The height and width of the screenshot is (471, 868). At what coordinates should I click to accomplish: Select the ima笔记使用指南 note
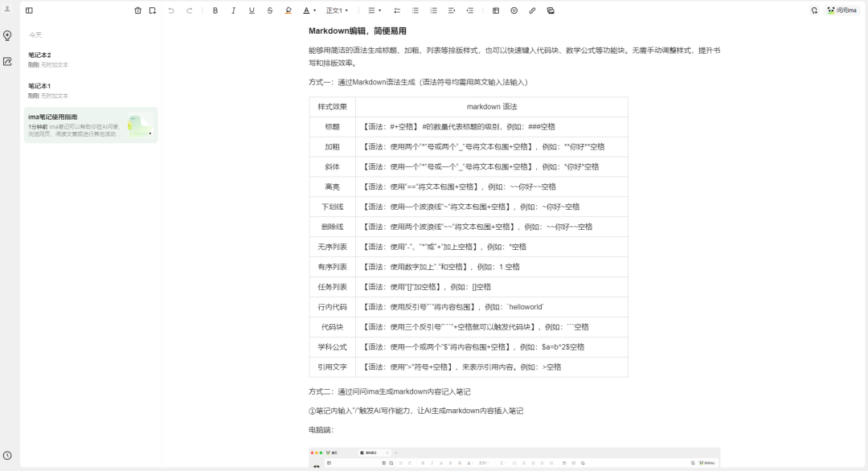[91, 125]
